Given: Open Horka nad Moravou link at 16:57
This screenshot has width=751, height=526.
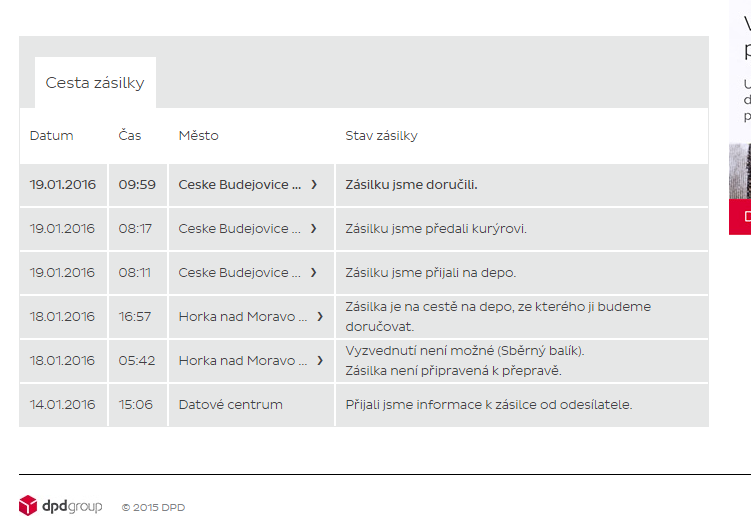Looking at the screenshot, I should point(243,317).
